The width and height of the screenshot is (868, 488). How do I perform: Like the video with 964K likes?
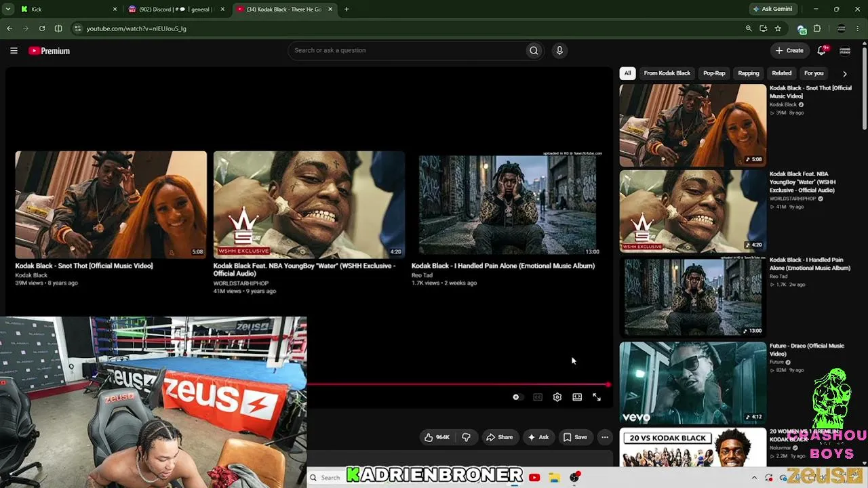point(437,437)
